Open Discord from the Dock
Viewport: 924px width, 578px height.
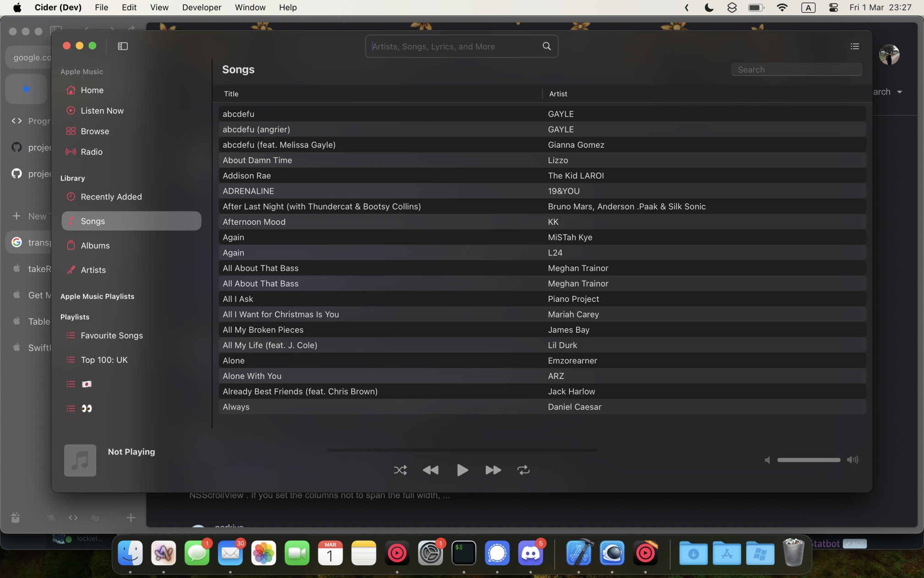(x=530, y=553)
